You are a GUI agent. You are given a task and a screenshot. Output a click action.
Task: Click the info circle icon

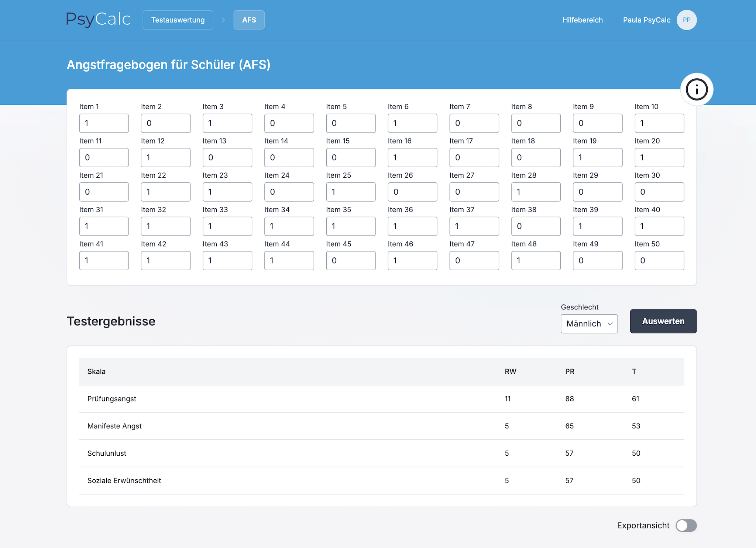click(697, 89)
